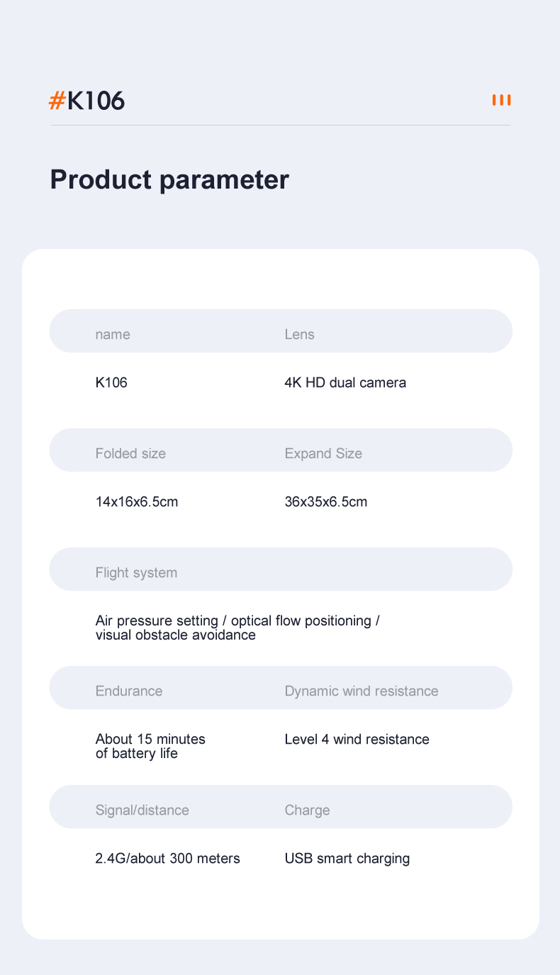Select the 'Endurance' header label
The height and width of the screenshot is (975, 560).
[129, 691]
